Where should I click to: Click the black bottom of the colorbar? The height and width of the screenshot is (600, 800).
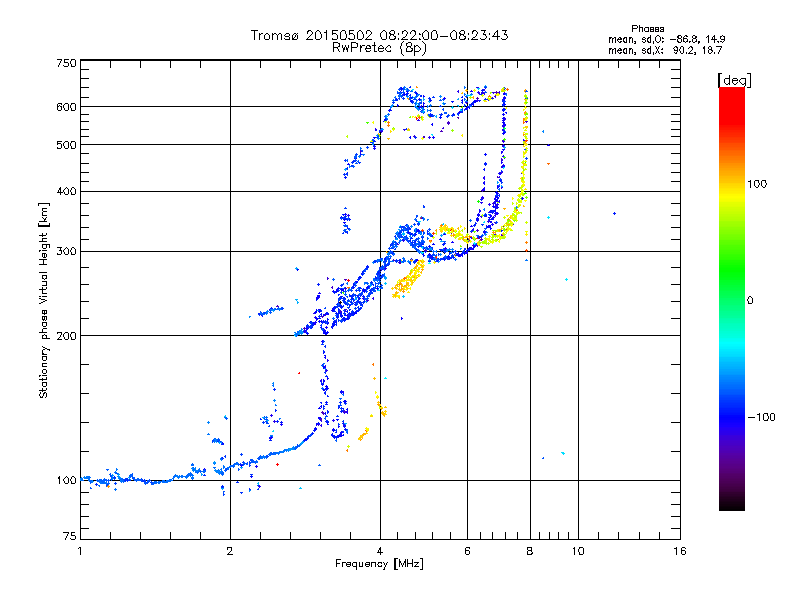[732, 503]
